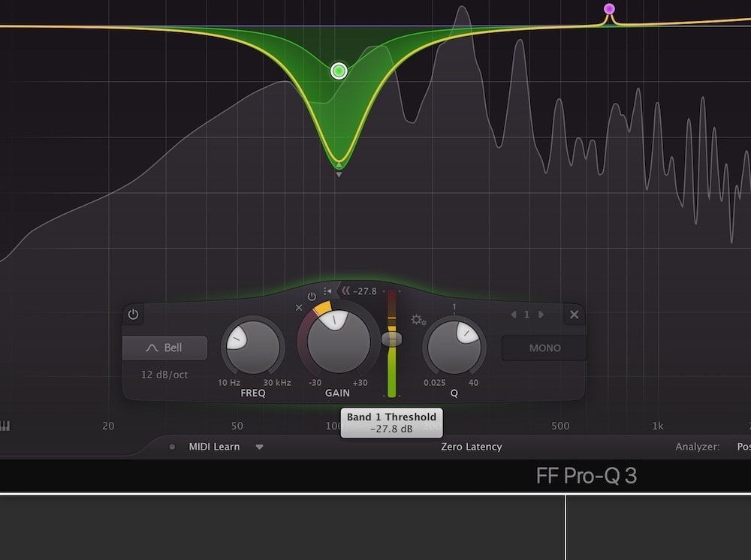Click the '50' frequency label

pyautogui.click(x=237, y=426)
